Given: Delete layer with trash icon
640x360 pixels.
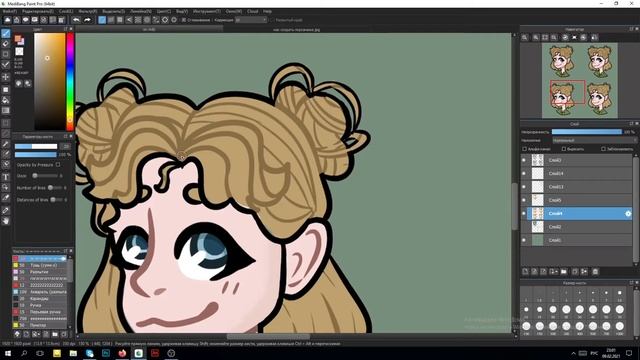Looking at the screenshot, I should coord(595,271).
